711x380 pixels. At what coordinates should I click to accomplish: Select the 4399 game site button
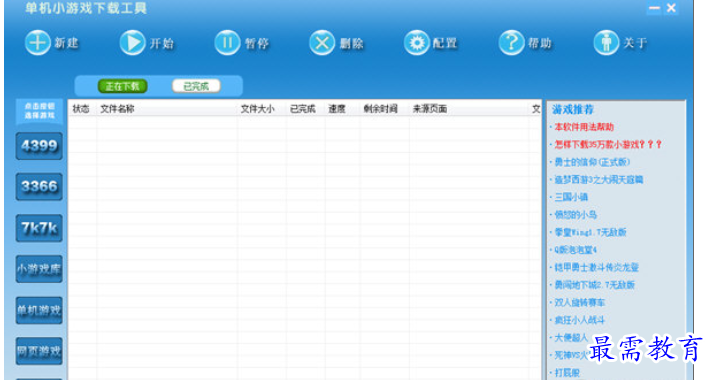tap(39, 146)
